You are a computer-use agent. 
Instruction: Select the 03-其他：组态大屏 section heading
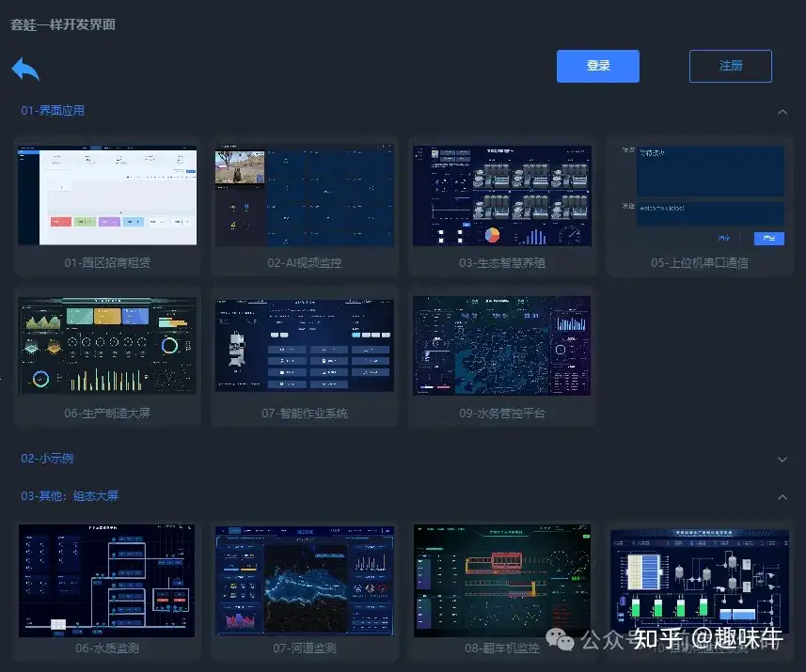(70, 496)
